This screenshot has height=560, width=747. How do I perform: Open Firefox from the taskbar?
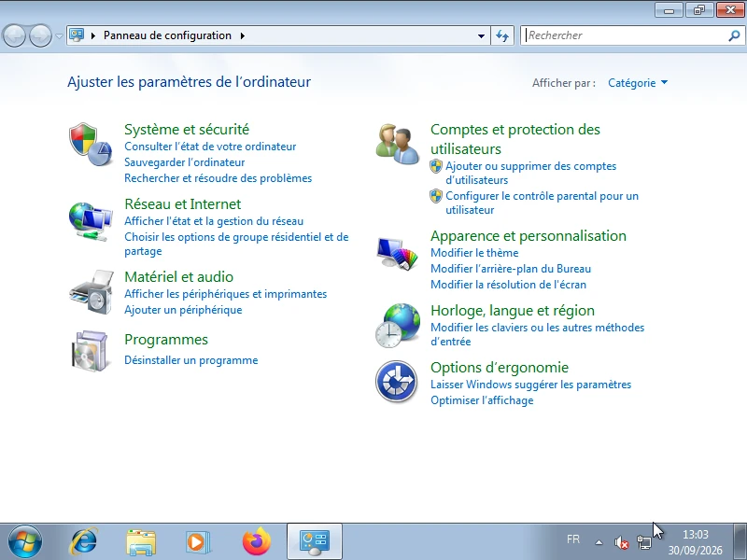coord(256,541)
